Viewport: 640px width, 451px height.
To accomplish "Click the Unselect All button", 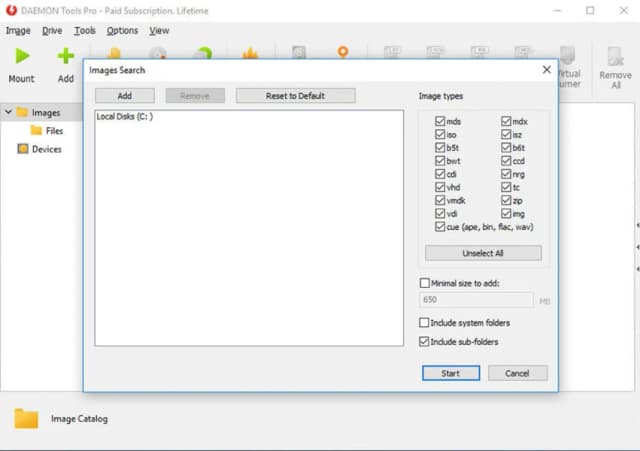I will 483,253.
